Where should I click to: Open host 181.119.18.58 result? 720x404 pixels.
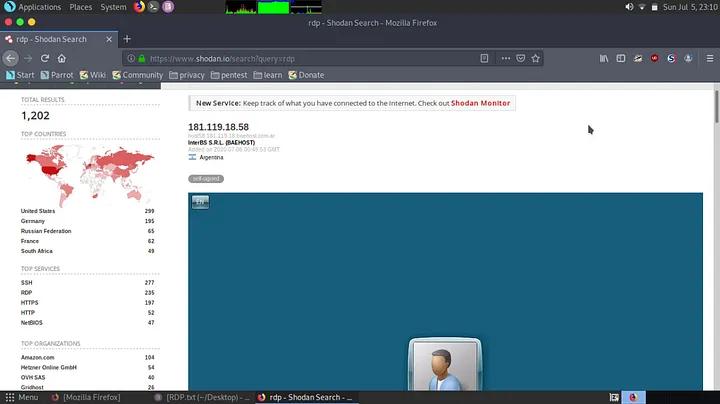(218, 127)
